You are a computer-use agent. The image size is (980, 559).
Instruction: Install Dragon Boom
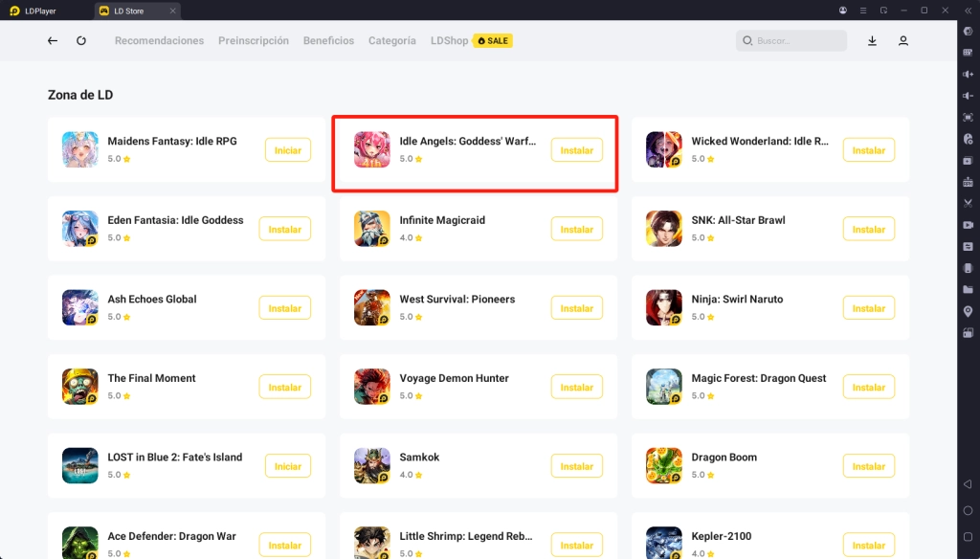pos(869,466)
